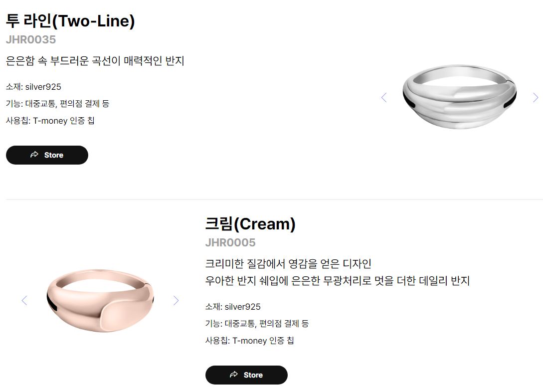Click the product code JHR0035
The image size is (543, 392).
[x=31, y=39]
